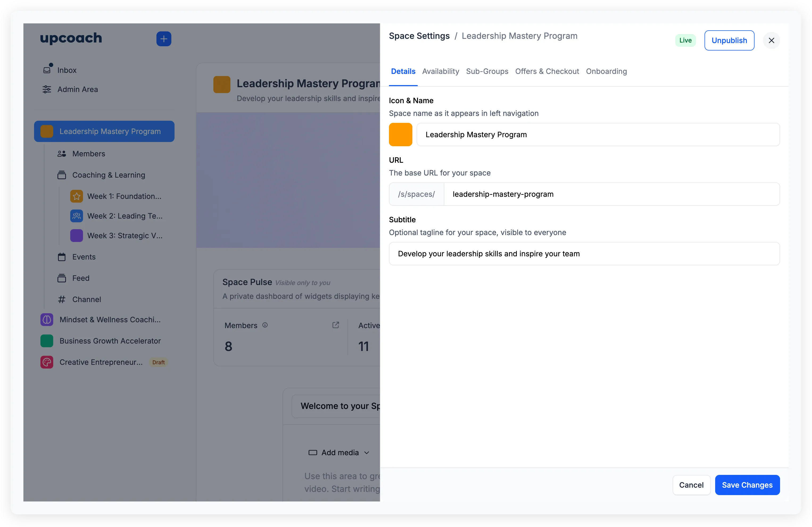812x527 pixels.
Task: Open Admin Area sliders icon
Action: click(47, 89)
